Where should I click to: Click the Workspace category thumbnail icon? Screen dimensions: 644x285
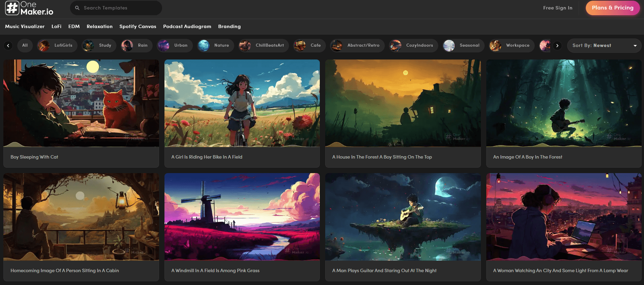[x=495, y=45]
